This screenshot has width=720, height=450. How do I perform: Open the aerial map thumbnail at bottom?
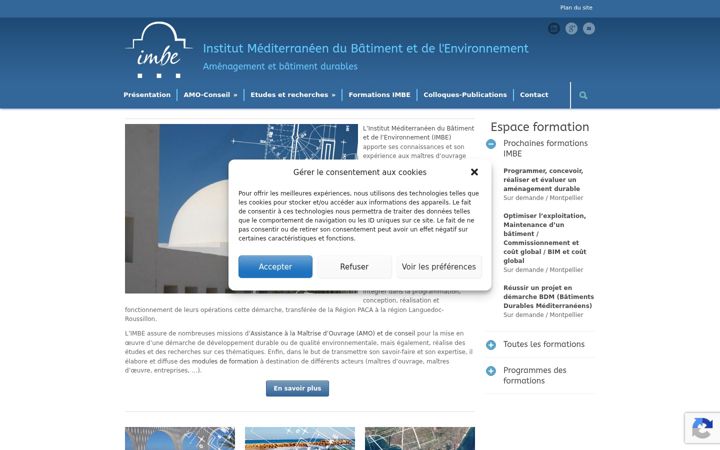point(420,439)
